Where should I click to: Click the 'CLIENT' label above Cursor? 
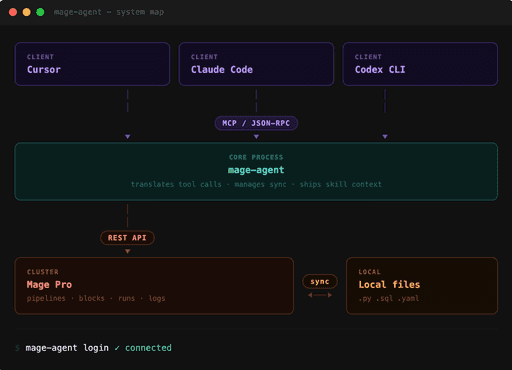pos(40,57)
